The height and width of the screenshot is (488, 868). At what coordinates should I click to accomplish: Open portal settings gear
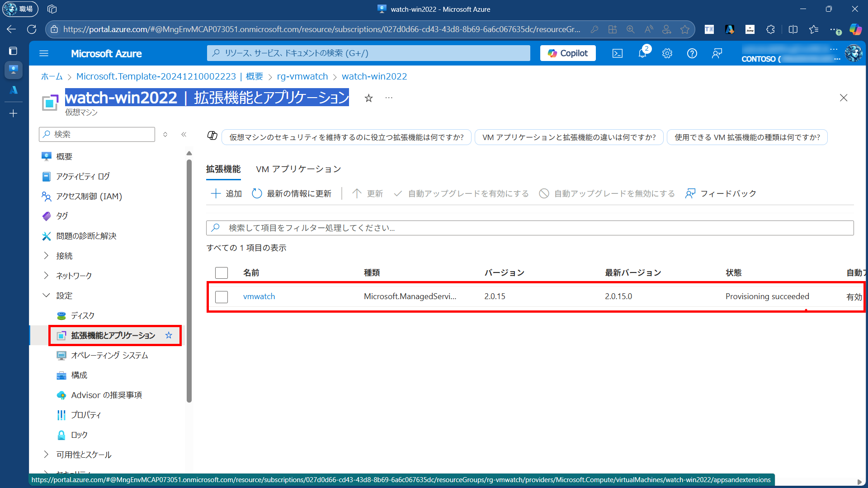(x=667, y=53)
